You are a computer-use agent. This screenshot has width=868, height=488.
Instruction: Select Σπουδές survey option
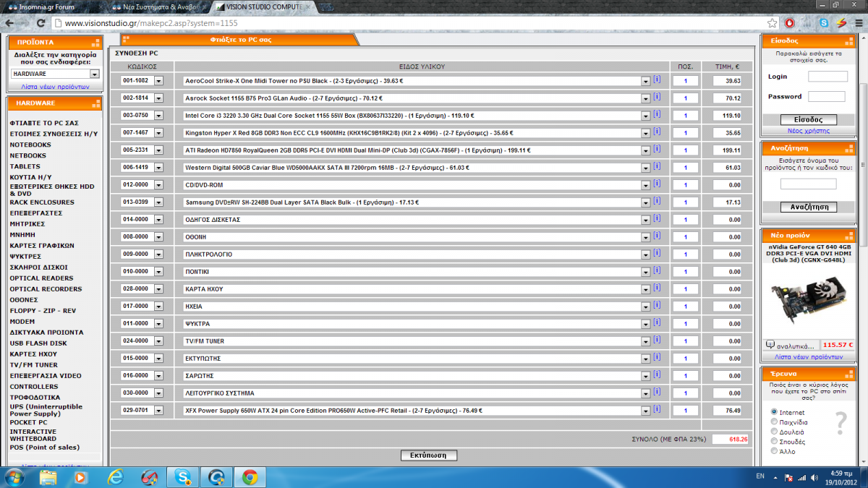click(775, 441)
